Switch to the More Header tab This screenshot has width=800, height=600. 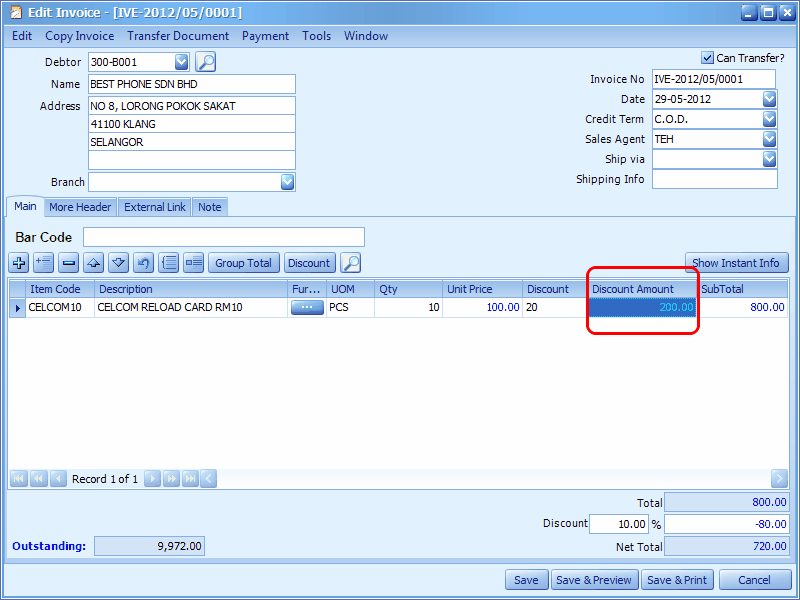pyautogui.click(x=80, y=207)
